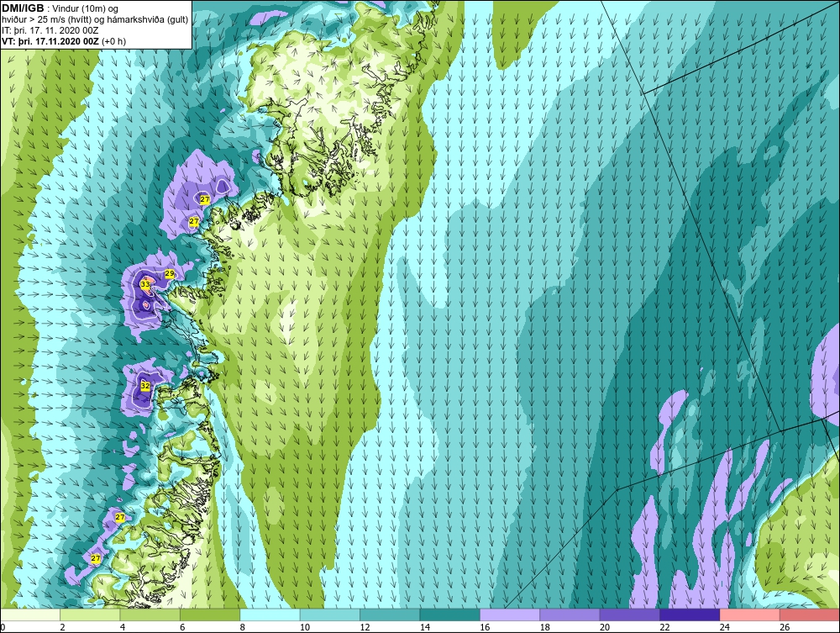Select the light cyan 8–10 m/s legend swatch

(x=270, y=615)
